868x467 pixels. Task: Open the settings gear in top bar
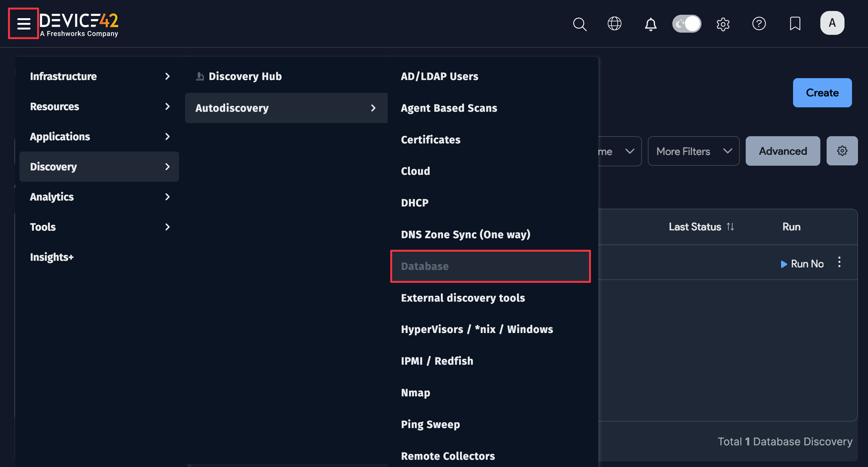(x=723, y=24)
